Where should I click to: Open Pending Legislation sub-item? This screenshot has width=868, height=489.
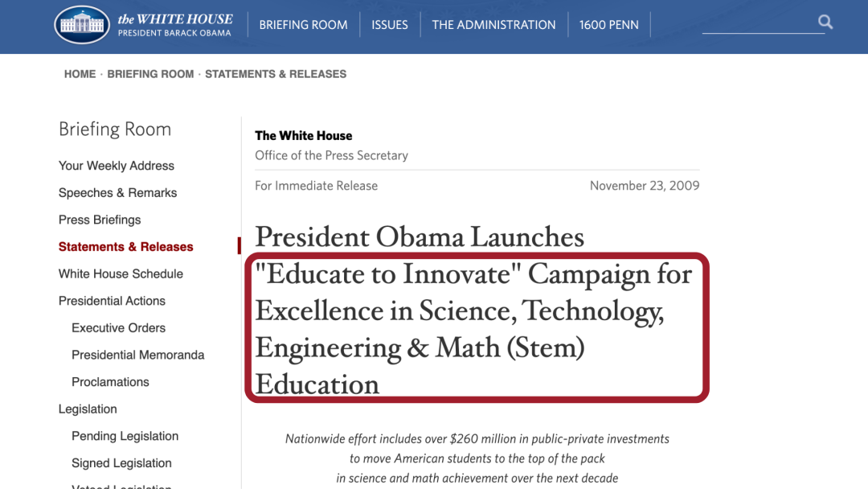point(125,437)
